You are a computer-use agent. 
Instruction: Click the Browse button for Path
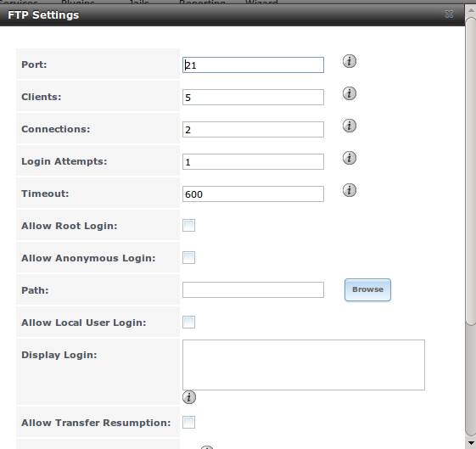pos(367,289)
